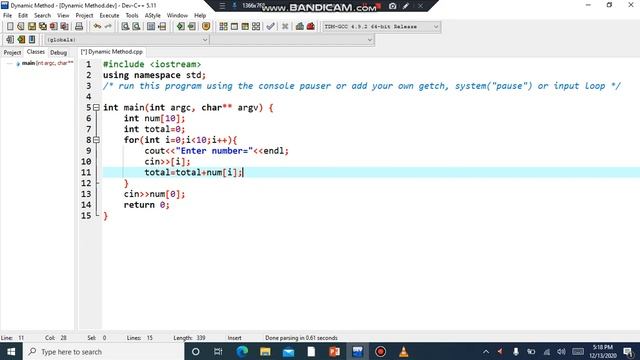The height and width of the screenshot is (360, 640).
Task: Open the Tools menu
Action: coord(132,16)
